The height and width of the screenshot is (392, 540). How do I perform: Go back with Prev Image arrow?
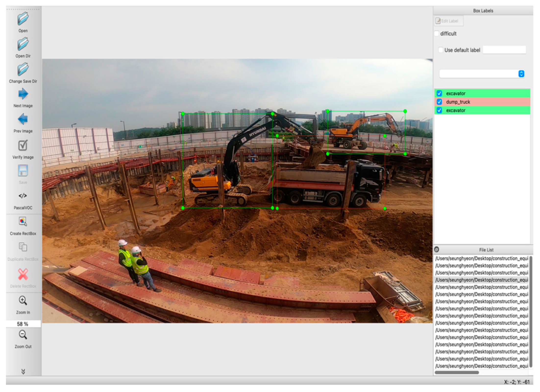click(23, 119)
